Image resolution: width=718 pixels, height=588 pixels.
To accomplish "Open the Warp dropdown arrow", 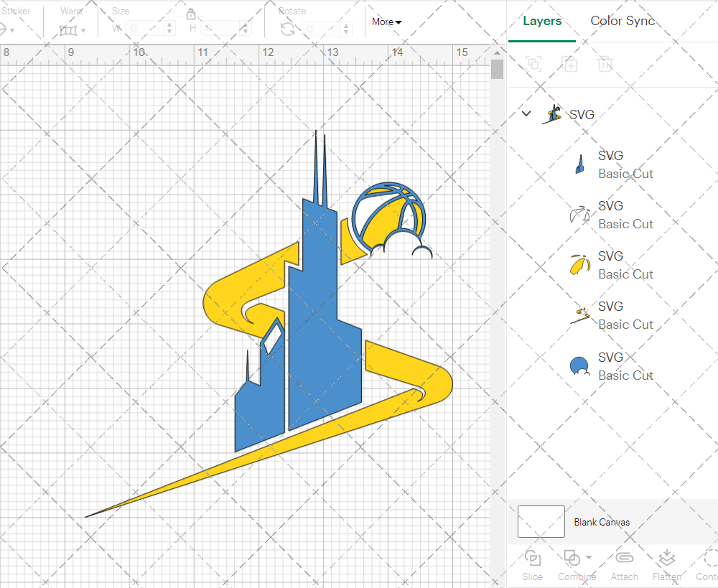I will (83, 31).
